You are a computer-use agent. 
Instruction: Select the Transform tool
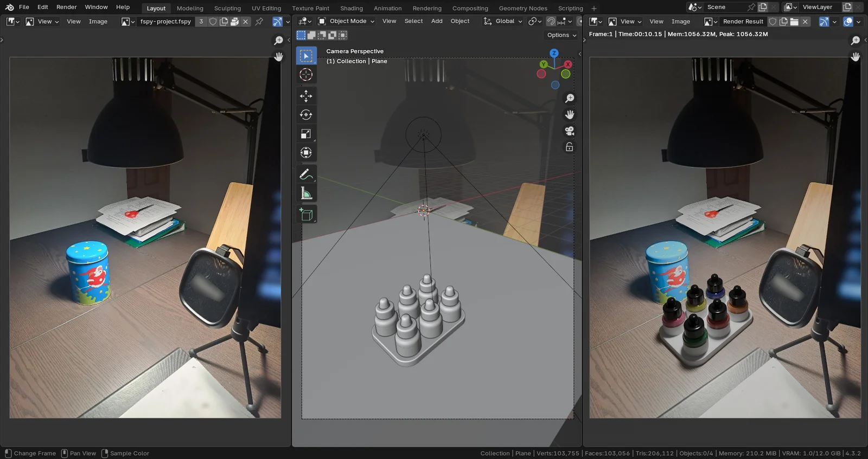306,153
